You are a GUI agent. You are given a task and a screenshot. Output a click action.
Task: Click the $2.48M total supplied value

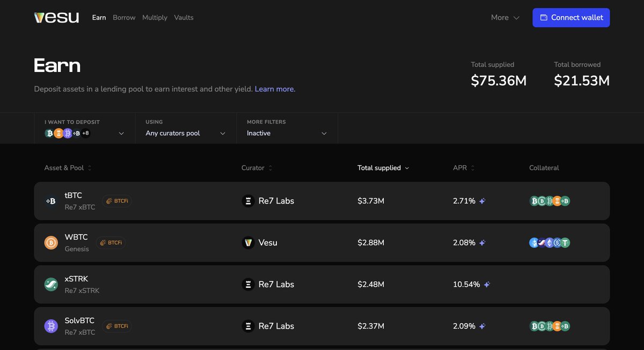(371, 285)
